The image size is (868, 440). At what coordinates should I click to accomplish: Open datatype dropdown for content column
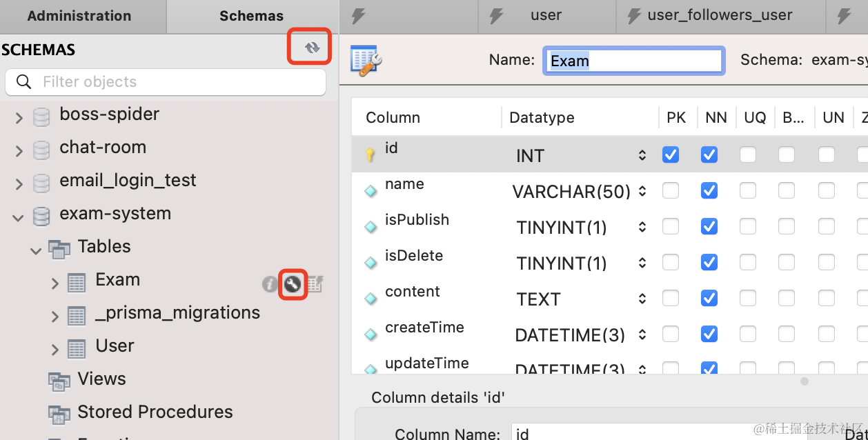[x=642, y=299]
